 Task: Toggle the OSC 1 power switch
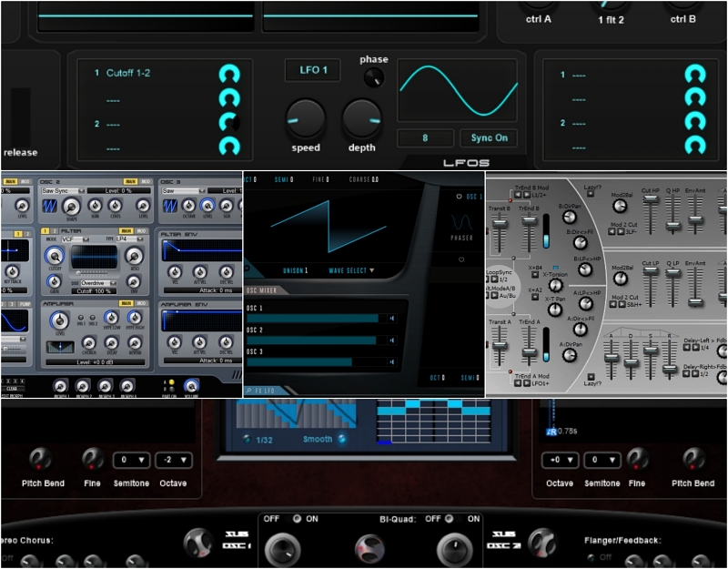(x=458, y=196)
